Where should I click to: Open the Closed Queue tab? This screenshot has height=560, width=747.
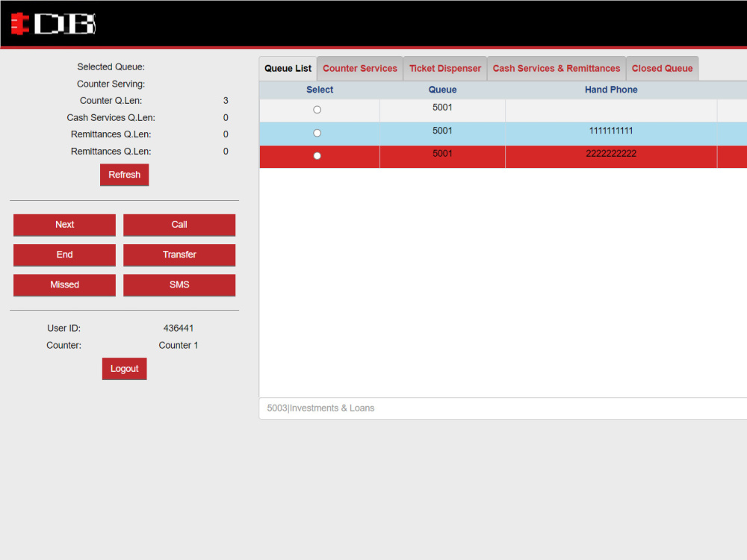point(662,69)
